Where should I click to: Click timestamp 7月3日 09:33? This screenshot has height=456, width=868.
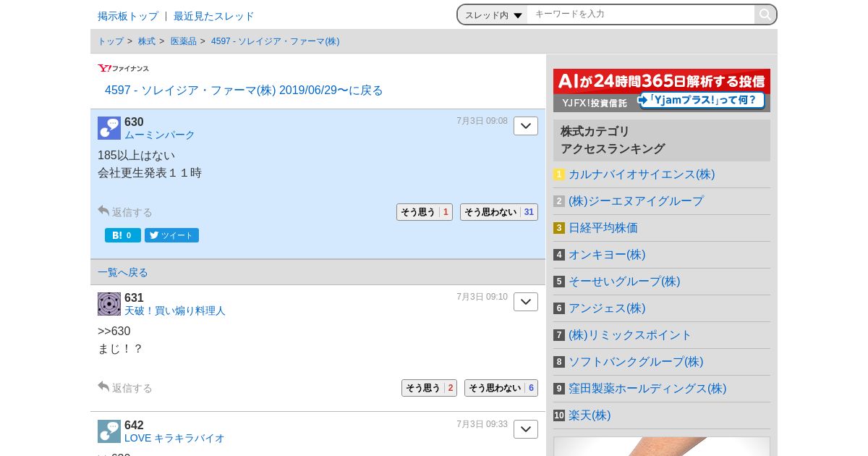pos(482,424)
